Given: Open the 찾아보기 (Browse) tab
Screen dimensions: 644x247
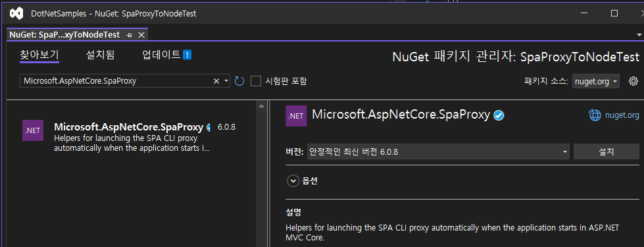Looking at the screenshot, I should pyautogui.click(x=39, y=55).
